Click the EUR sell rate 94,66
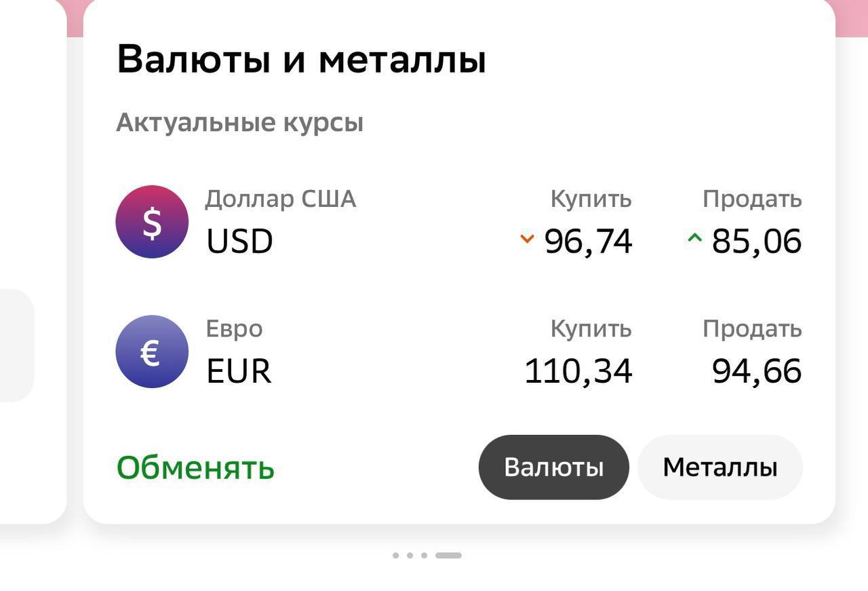This screenshot has width=868, height=591. click(x=756, y=371)
